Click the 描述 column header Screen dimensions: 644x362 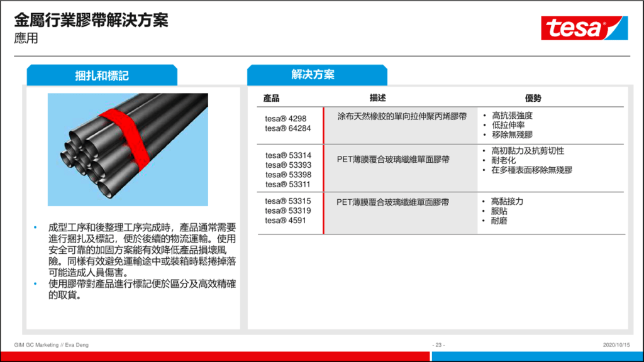point(377,98)
